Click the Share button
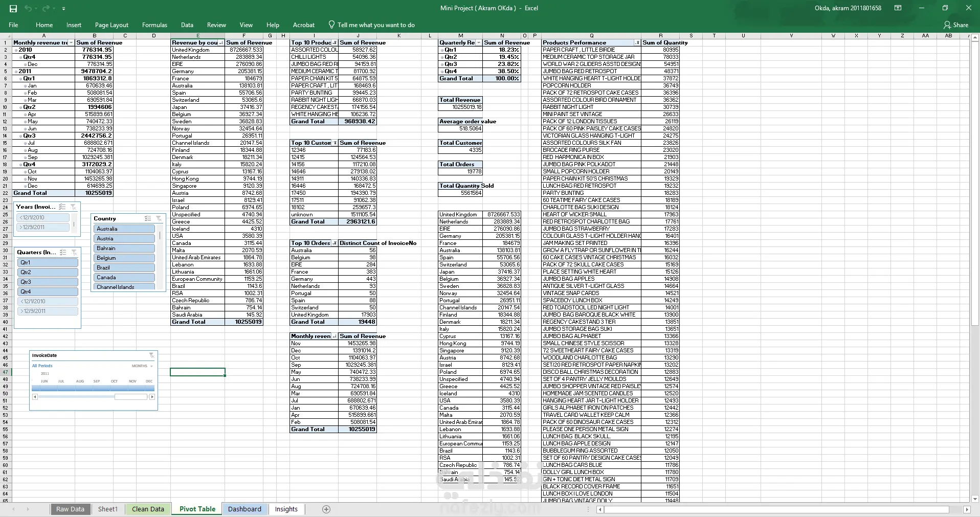This screenshot has height=517, width=980. pyautogui.click(x=956, y=25)
